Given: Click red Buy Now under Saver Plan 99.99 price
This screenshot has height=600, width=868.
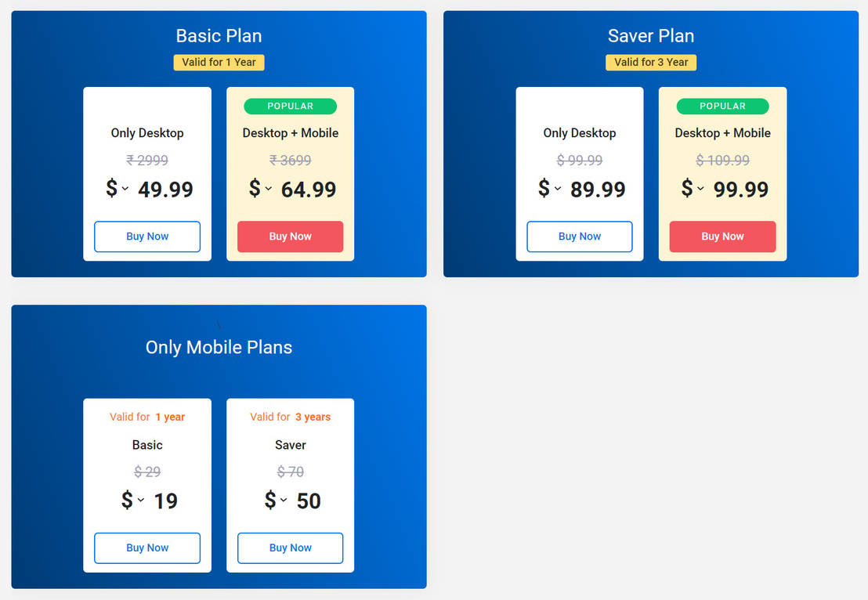Looking at the screenshot, I should pos(722,237).
